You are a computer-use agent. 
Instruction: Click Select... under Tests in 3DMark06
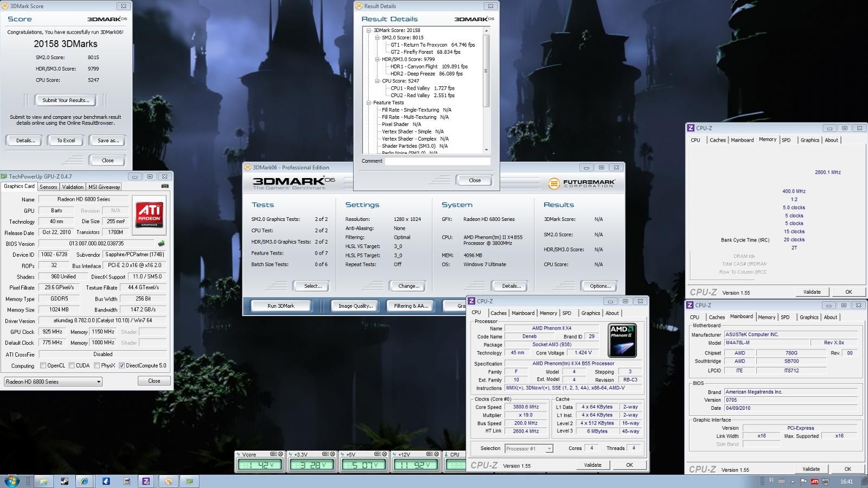[x=312, y=286]
